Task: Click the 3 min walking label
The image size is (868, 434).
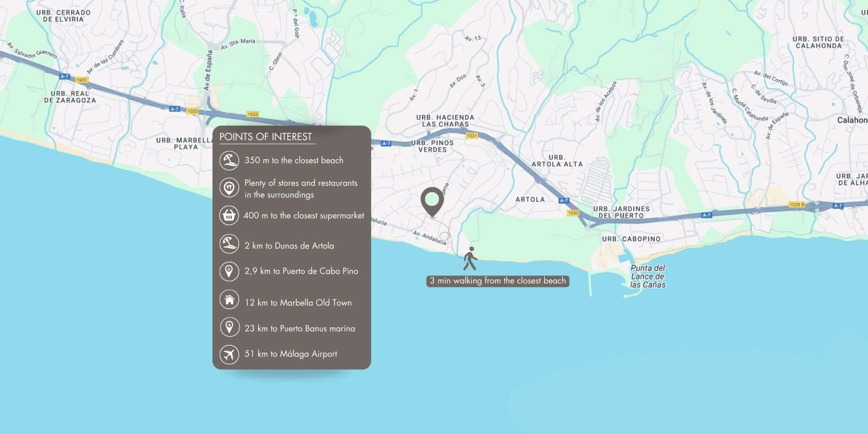Action: [498, 281]
